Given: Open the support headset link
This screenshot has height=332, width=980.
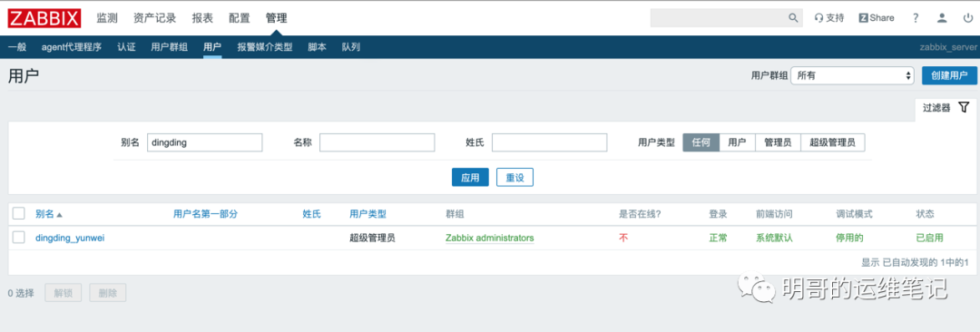Looking at the screenshot, I should click(829, 18).
